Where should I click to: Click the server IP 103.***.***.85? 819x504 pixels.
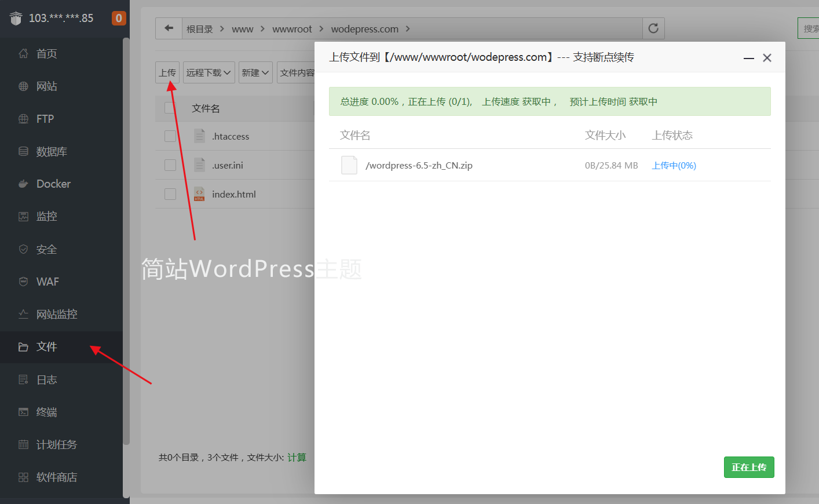tap(61, 18)
